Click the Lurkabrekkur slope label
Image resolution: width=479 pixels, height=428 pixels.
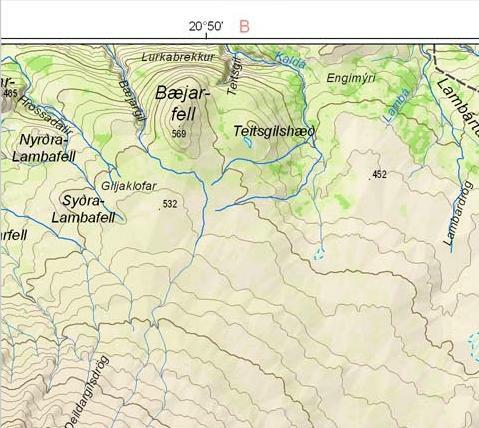[178, 57]
